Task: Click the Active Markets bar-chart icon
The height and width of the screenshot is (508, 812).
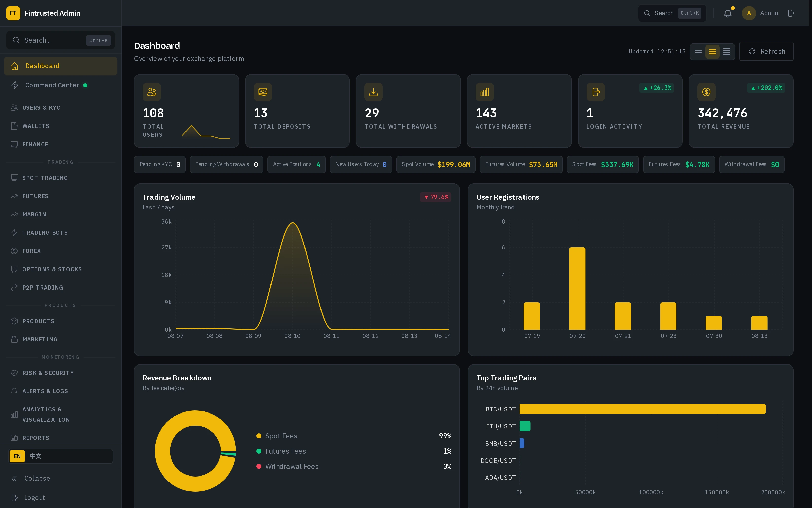Action: coord(484,92)
